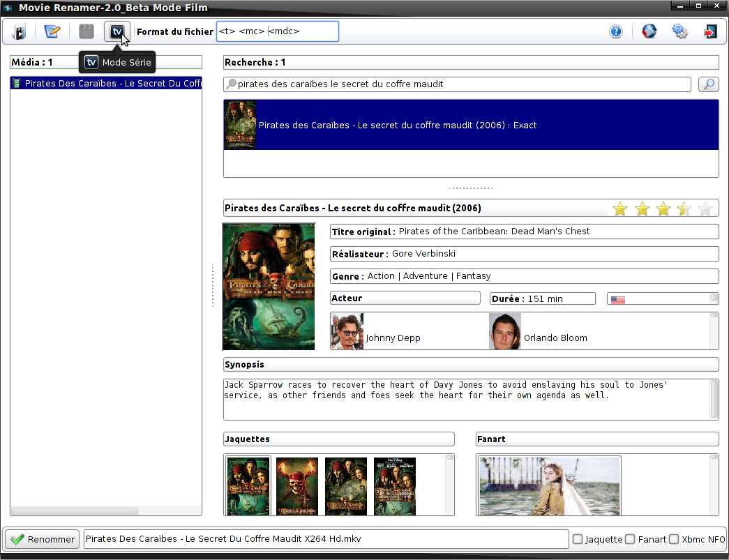Click original title 'Pirates of the Caribbean: Dead Man's Chest'
729x560 pixels.
point(494,232)
